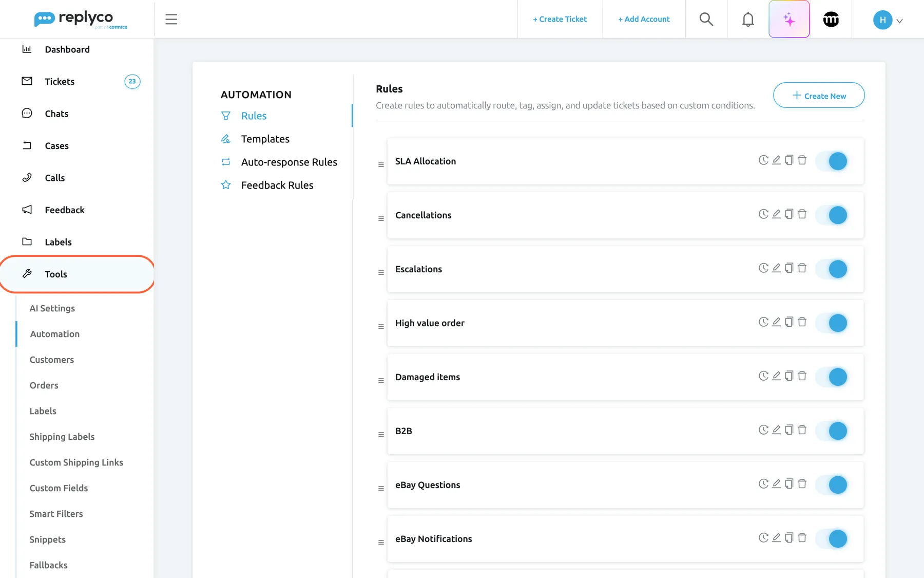
Task: Open the black round app logo icon
Action: [x=831, y=20]
